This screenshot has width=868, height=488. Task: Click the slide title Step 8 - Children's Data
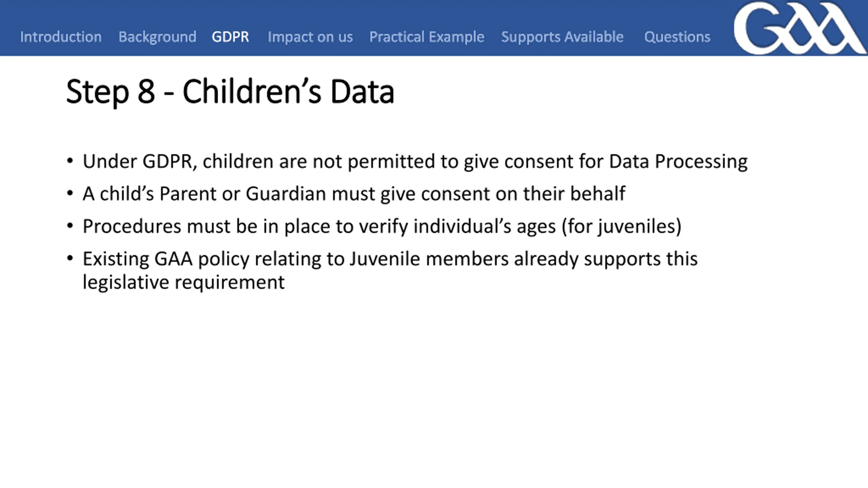pos(230,91)
